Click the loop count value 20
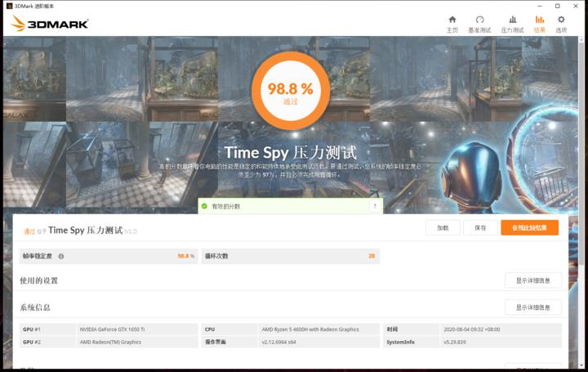 click(372, 256)
